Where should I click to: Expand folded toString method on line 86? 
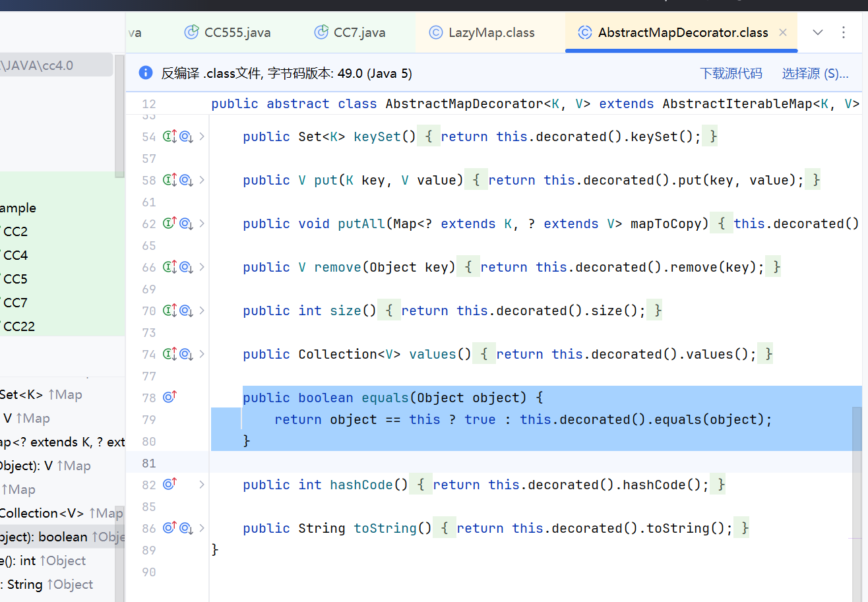pos(202,528)
